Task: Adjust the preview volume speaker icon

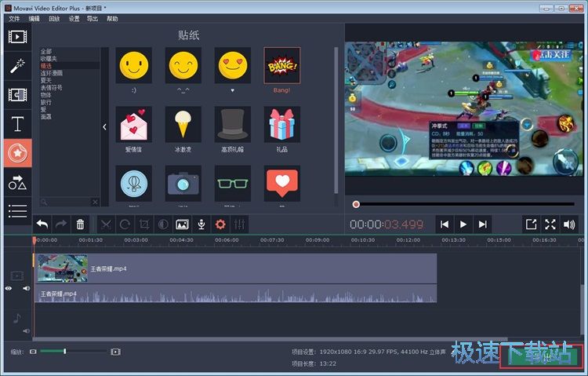Action: point(569,225)
